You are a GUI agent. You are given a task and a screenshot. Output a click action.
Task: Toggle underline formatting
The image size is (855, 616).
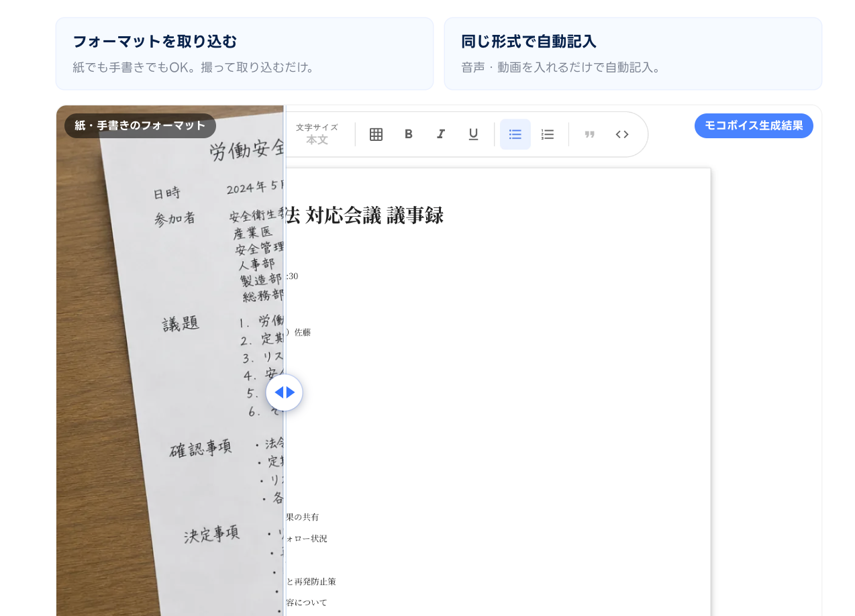[473, 134]
